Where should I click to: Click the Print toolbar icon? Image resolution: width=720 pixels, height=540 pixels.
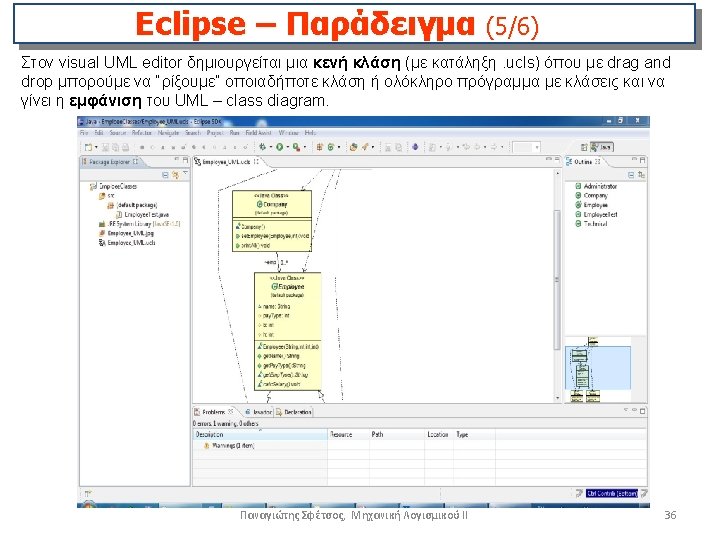[x=125, y=147]
